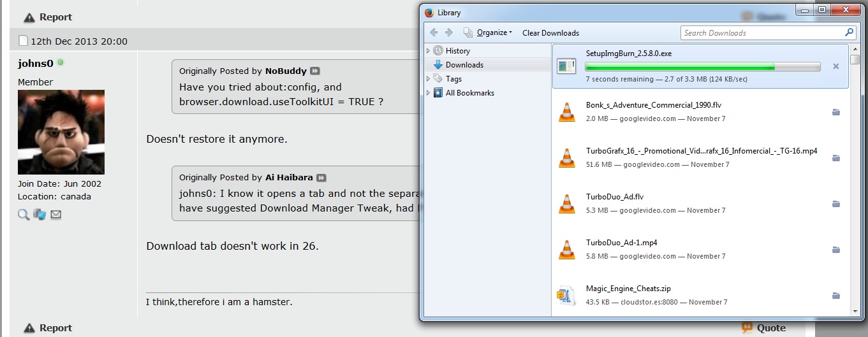Select the Bonk_s_Adventure_Commercial_1990.flv entry

pyautogui.click(x=700, y=112)
